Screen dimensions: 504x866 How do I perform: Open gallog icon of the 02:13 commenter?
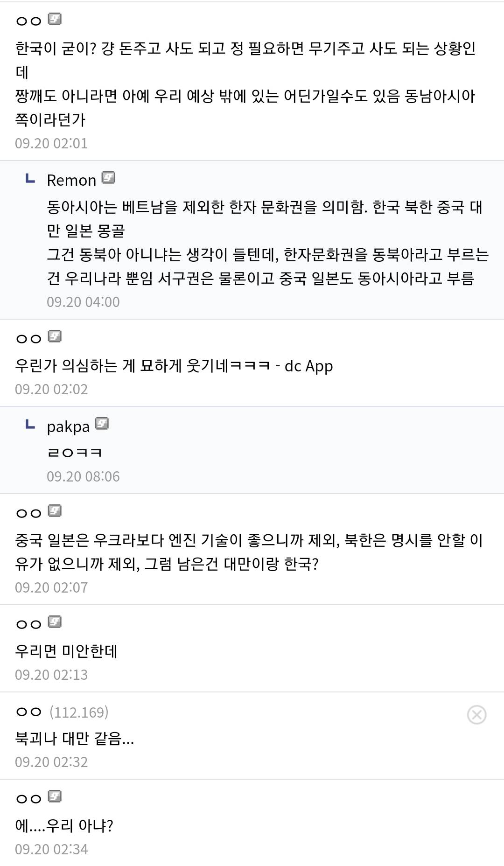point(55,622)
